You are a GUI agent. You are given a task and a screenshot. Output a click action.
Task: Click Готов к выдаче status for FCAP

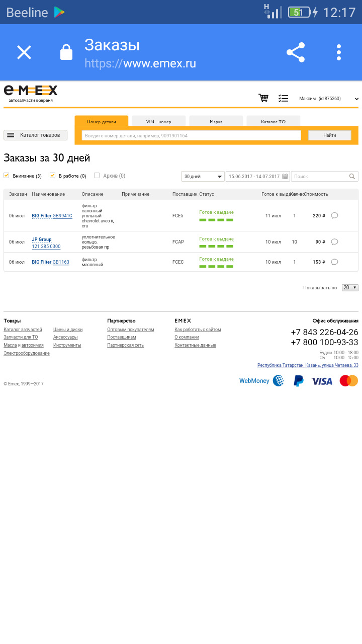216,239
